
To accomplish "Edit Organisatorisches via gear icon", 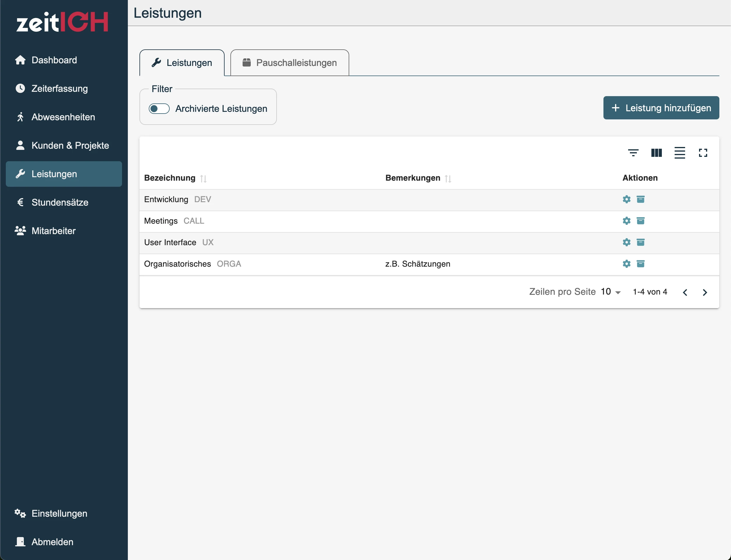I will [627, 264].
